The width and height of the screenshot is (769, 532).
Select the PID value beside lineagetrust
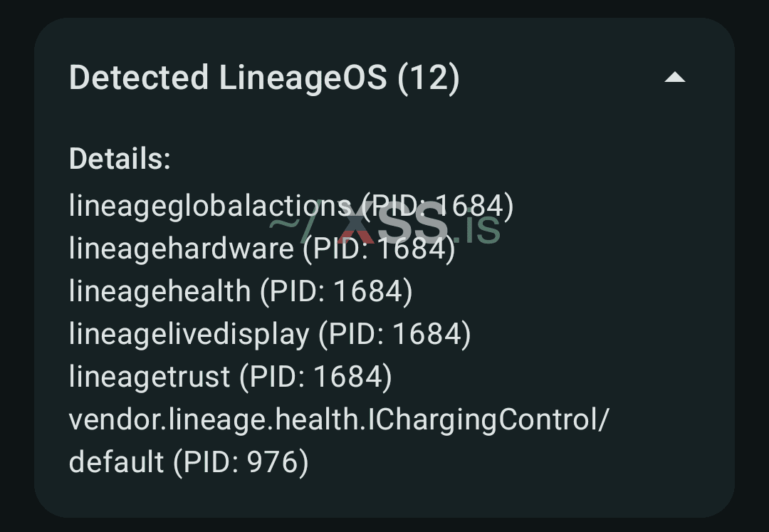tap(315, 377)
